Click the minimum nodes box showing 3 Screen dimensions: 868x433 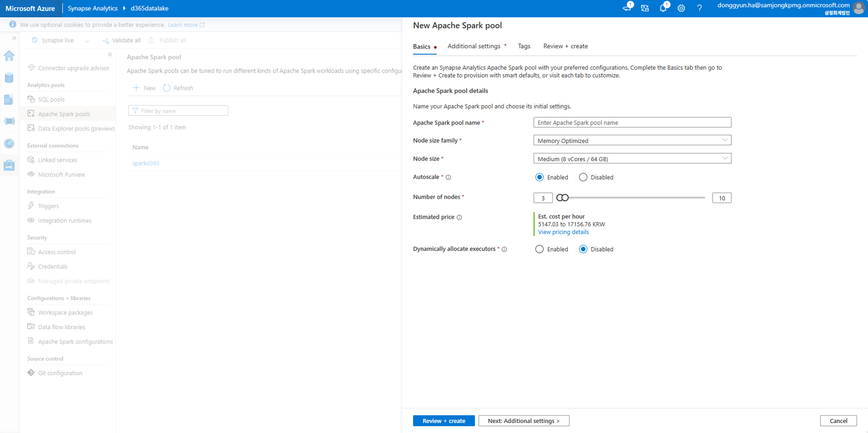tap(543, 198)
